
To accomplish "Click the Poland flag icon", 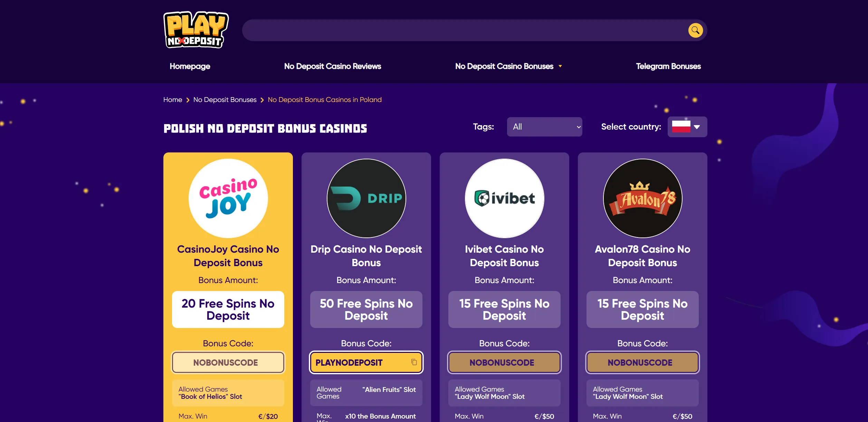I will [681, 126].
